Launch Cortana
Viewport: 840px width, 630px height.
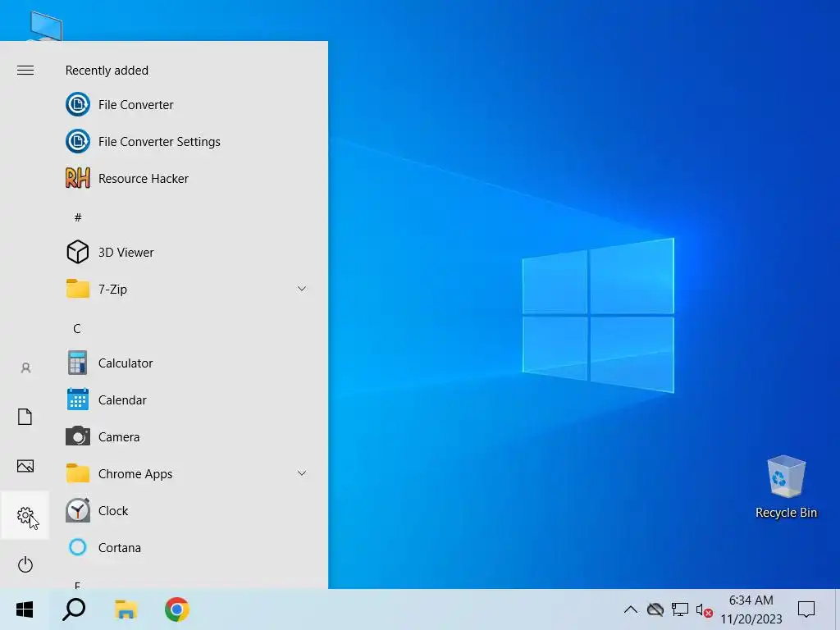tap(186, 548)
